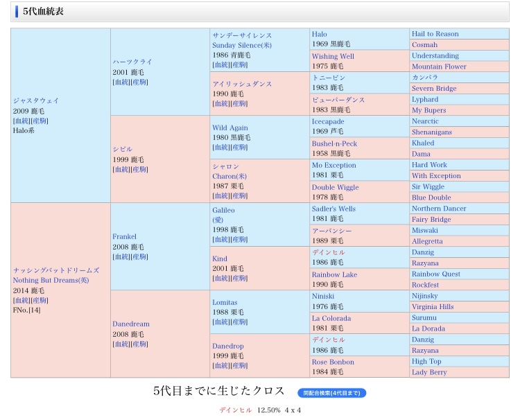Click the 同配合検索(4代目まで) button
This screenshot has height=420, width=520.
click(x=331, y=393)
